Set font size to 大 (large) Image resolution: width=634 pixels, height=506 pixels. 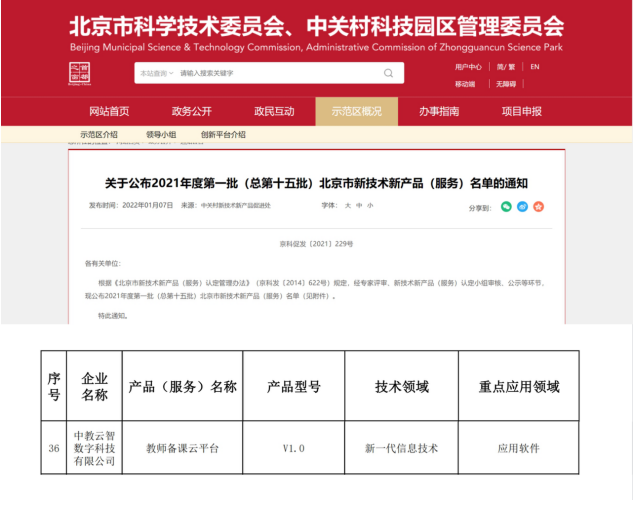pyautogui.click(x=347, y=205)
